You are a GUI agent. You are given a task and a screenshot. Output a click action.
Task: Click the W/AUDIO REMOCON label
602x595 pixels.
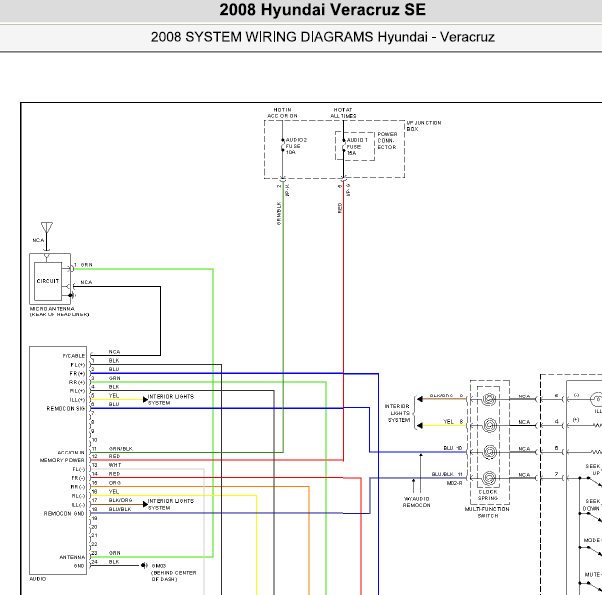417,502
